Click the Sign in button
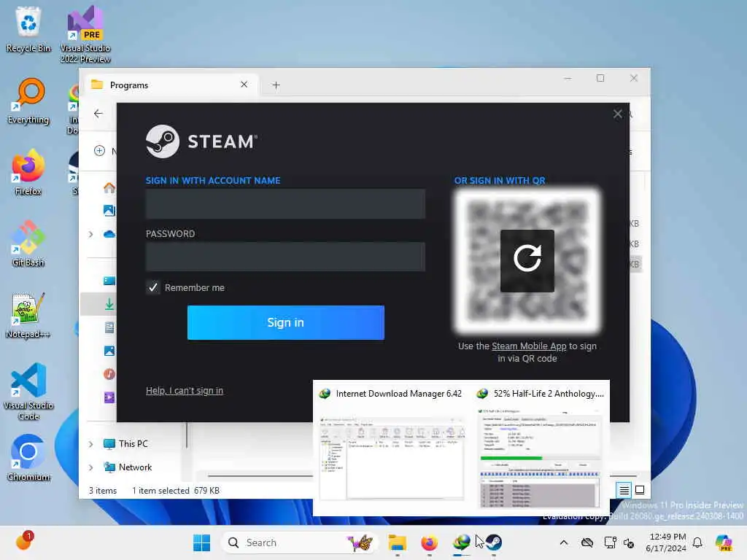 coord(285,322)
